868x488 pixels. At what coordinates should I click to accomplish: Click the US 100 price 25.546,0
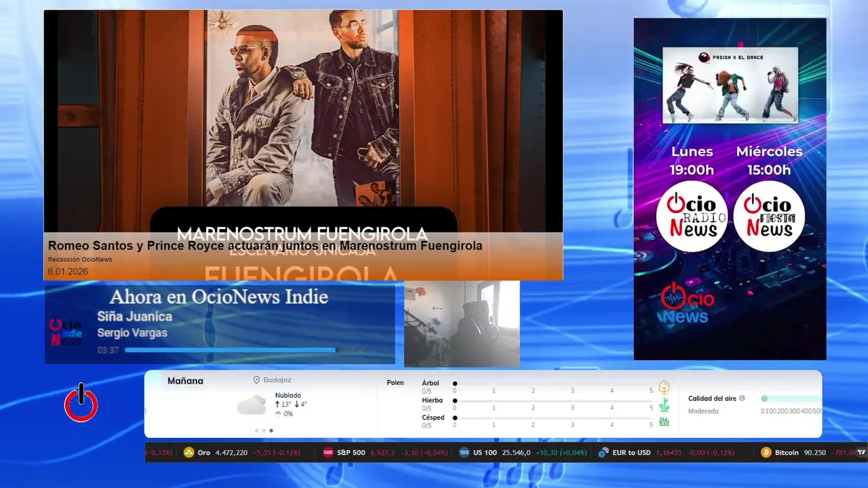516,453
